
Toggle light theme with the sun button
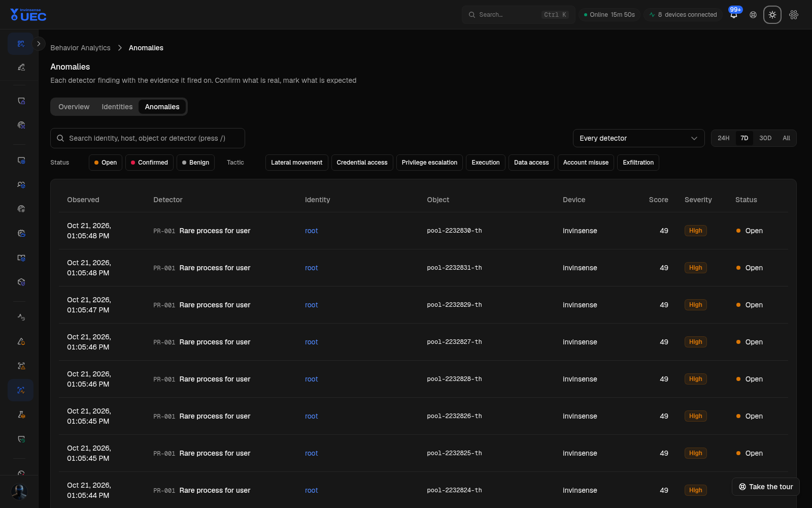[772, 15]
